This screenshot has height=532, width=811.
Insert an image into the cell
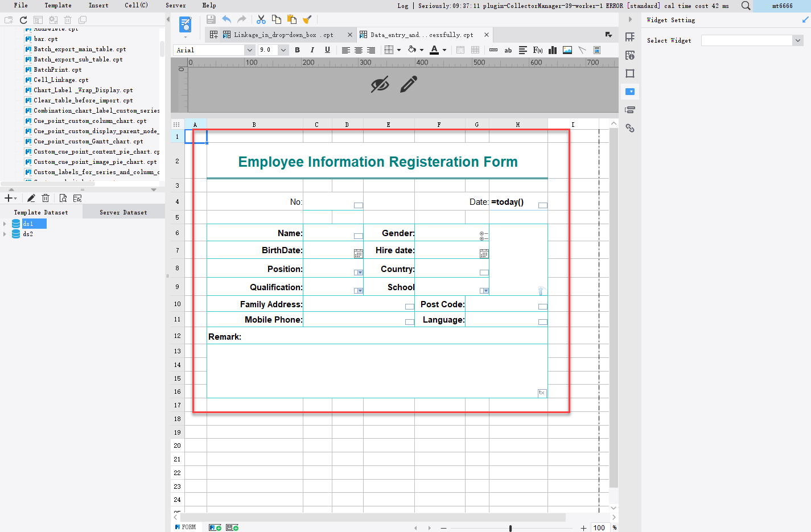coord(567,50)
